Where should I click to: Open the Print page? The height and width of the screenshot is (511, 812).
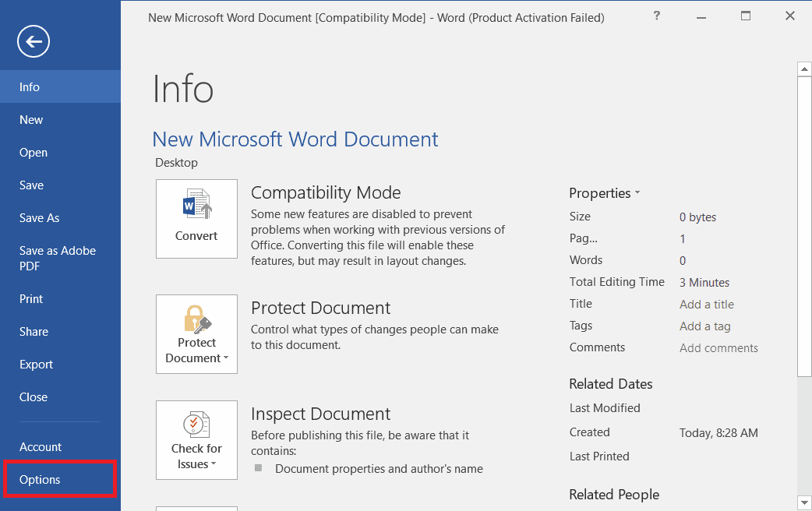(60, 298)
